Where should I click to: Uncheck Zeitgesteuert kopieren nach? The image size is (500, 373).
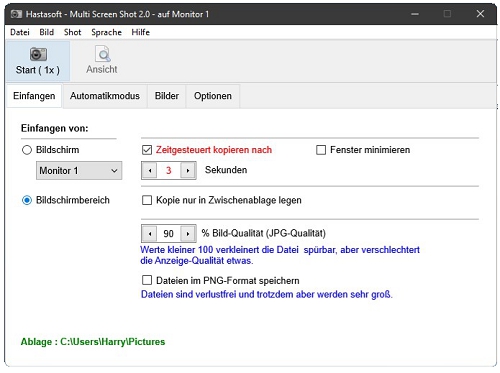coord(147,150)
